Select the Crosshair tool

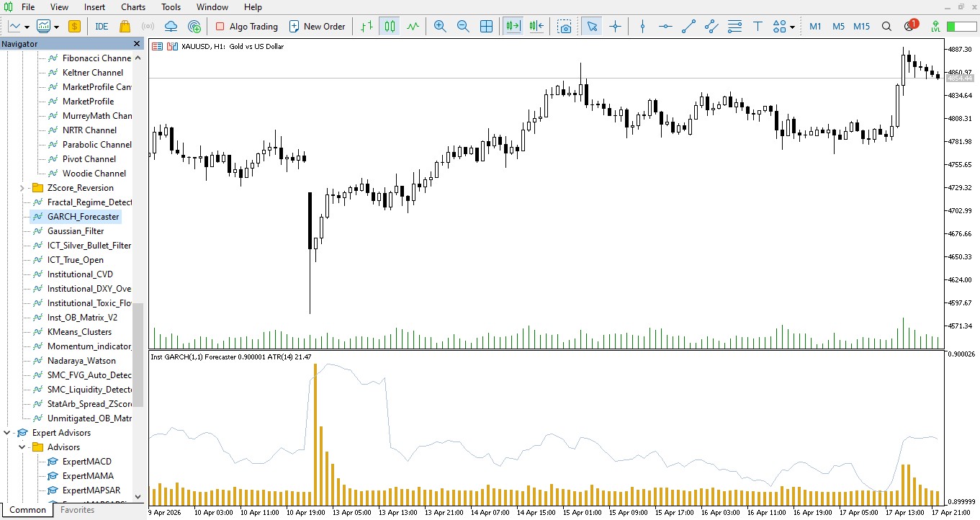(x=615, y=26)
